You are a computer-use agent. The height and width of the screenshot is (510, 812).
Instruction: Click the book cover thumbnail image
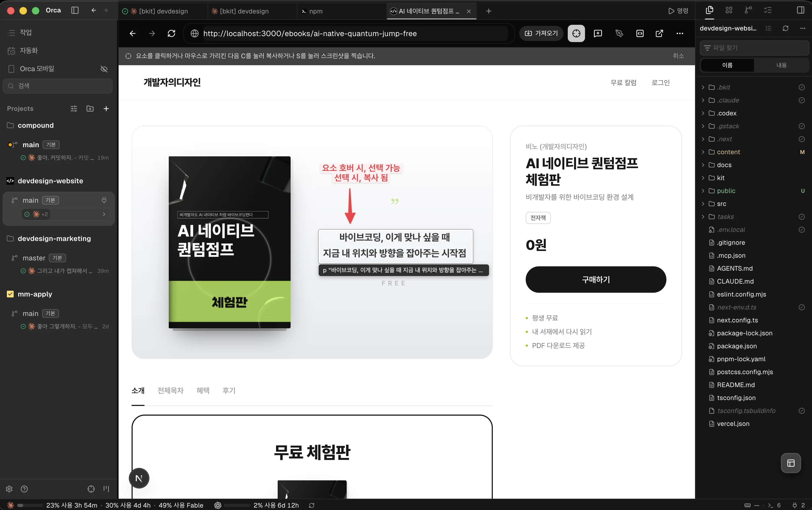coord(230,242)
